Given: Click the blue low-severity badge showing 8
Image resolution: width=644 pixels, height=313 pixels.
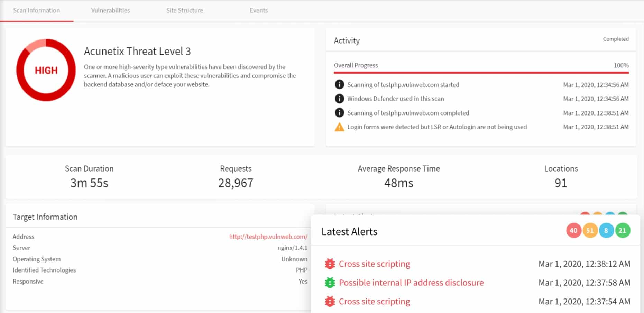Looking at the screenshot, I should pos(606,231).
